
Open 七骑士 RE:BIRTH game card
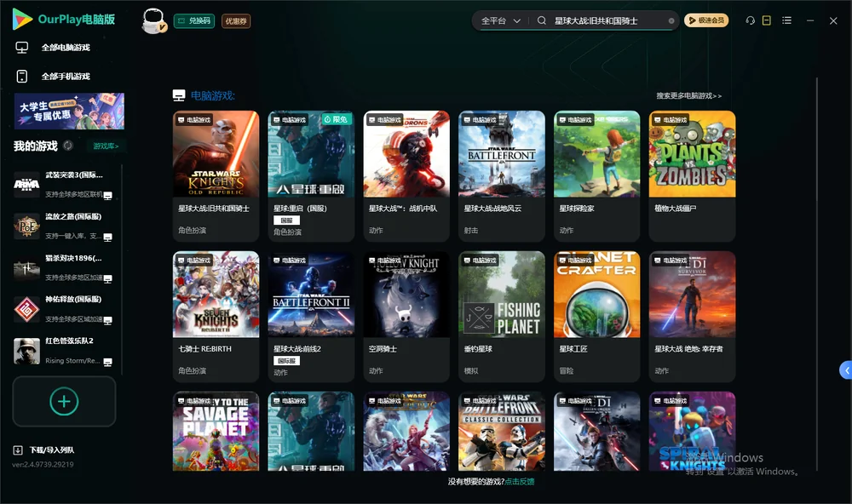[x=216, y=316]
